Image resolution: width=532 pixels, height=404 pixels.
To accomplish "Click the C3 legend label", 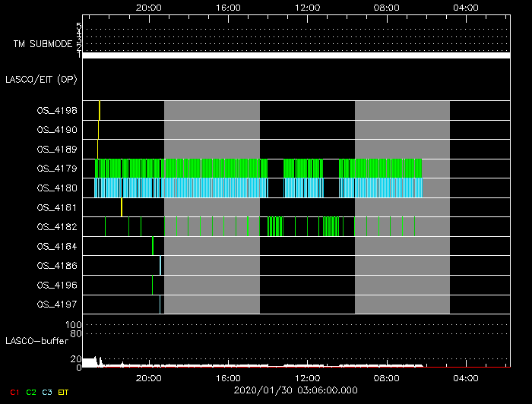I will tap(47, 392).
